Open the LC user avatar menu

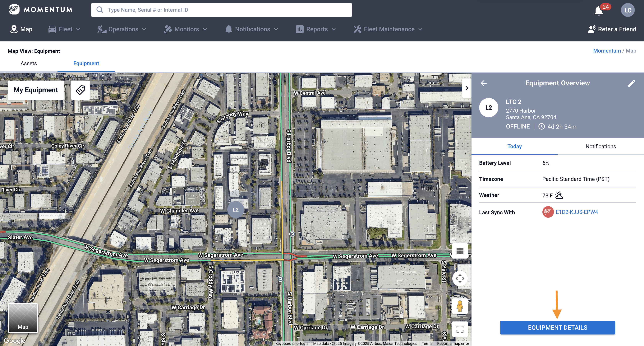pos(628,10)
